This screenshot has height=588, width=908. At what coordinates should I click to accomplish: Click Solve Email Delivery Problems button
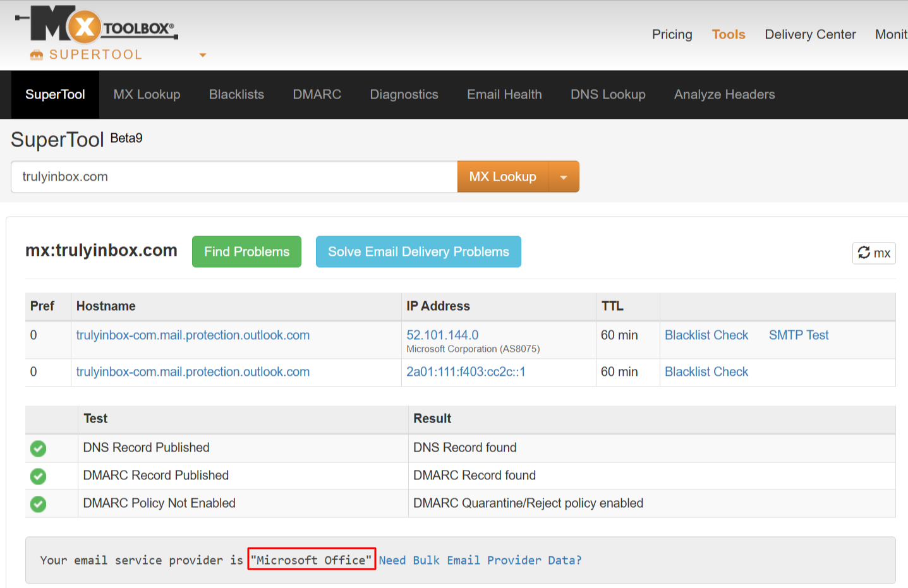[418, 251]
